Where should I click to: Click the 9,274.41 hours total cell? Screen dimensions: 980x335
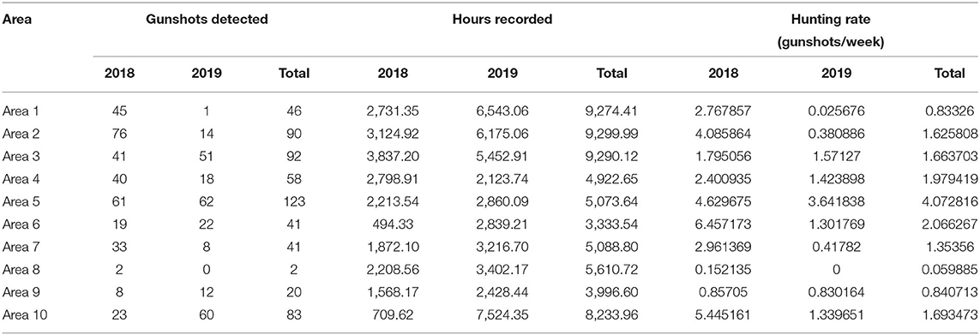coord(603,111)
